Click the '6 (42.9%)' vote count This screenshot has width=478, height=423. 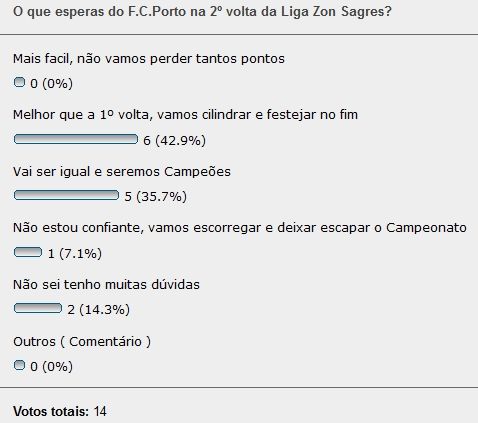pos(174,140)
